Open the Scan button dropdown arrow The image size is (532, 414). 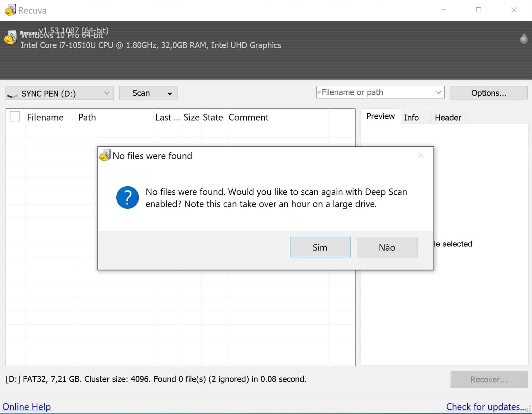[x=170, y=93]
